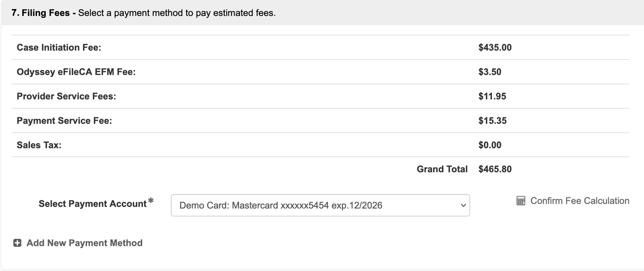Select the Grand Total label
Image resolution: width=644 pixels, height=271 pixels.
442,169
